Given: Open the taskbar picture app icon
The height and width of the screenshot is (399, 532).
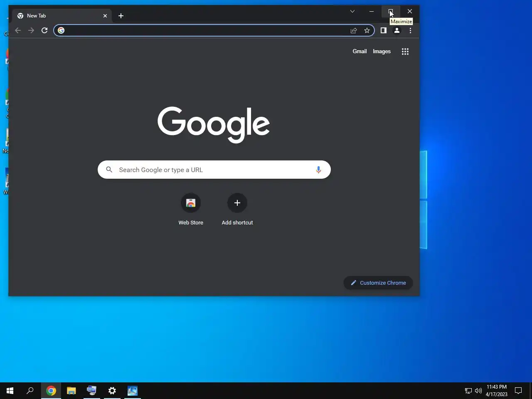Looking at the screenshot, I should coord(133,391).
